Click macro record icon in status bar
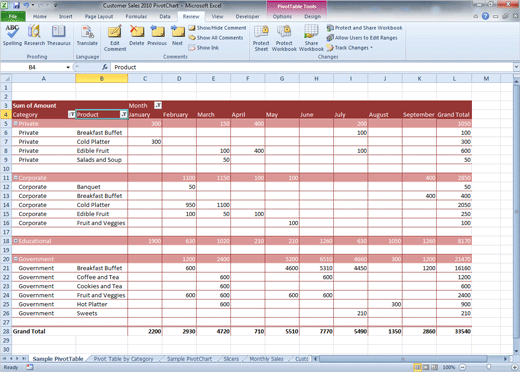Viewport: 520px width, 372px height. 30,367
